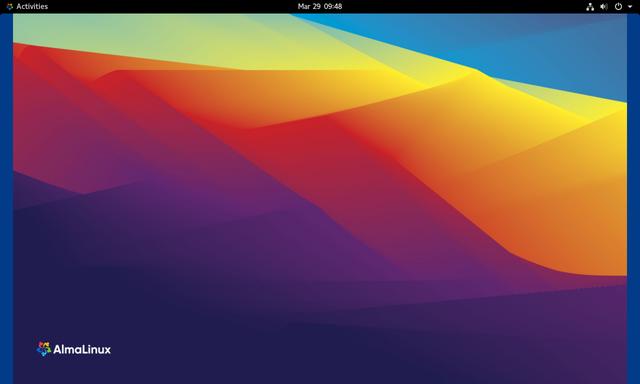Click the blue border strip at right edge

coord(633,199)
